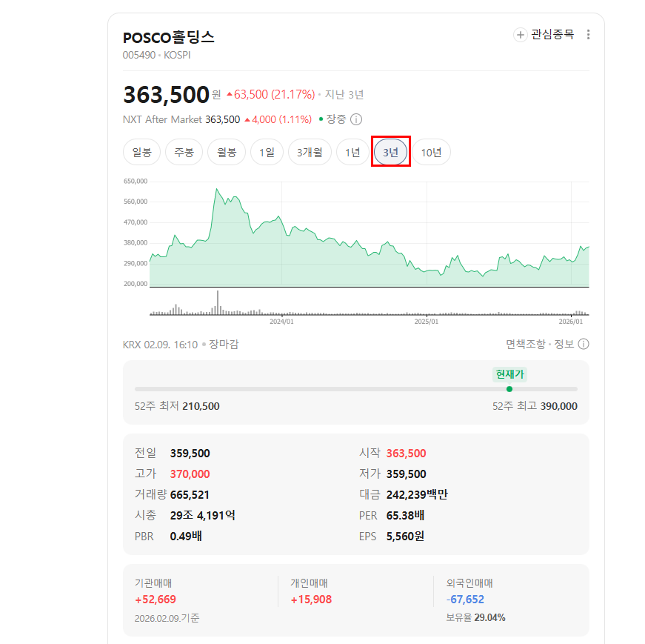Click the 저가 359,500 value
Screen dimensions: 645x644
tap(406, 474)
